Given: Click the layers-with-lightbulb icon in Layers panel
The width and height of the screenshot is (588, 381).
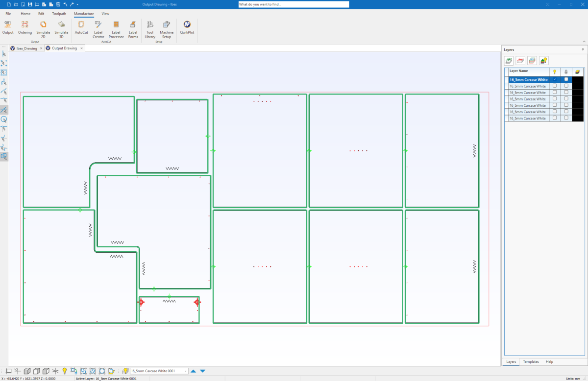Looking at the screenshot, I should [x=543, y=60].
